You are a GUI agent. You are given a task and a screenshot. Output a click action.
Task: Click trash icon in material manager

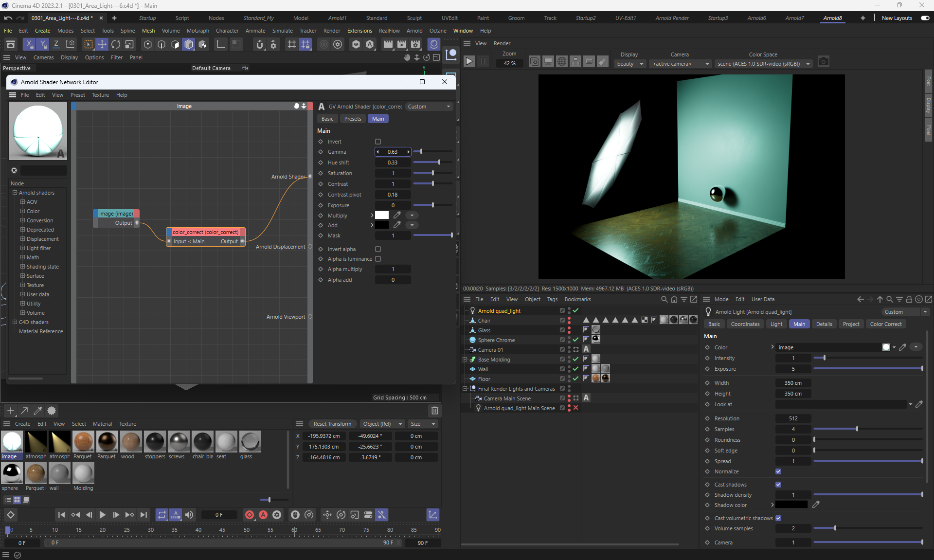(x=435, y=411)
